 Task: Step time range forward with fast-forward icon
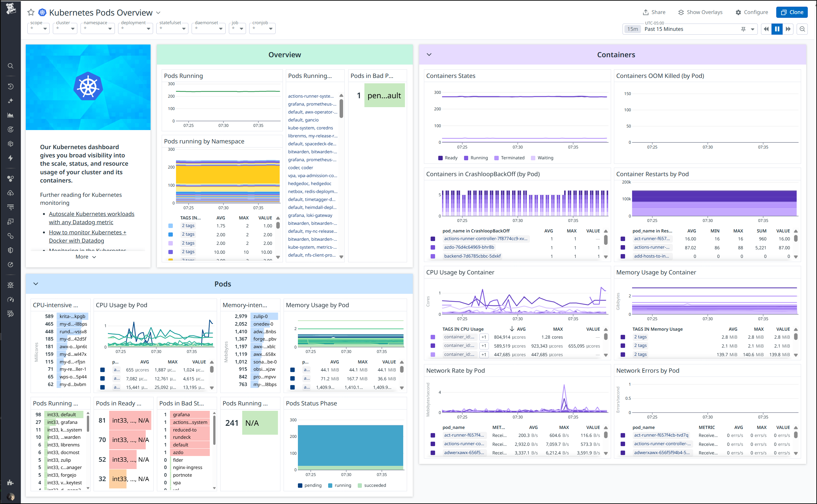pyautogui.click(x=788, y=29)
